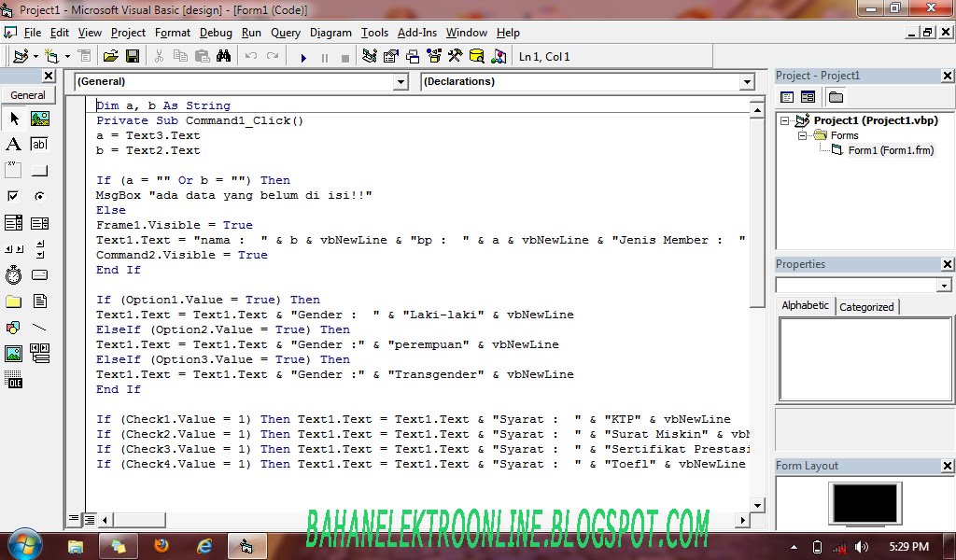
Task: Click the code window horizontal scrollbar track
Action: tap(420, 520)
